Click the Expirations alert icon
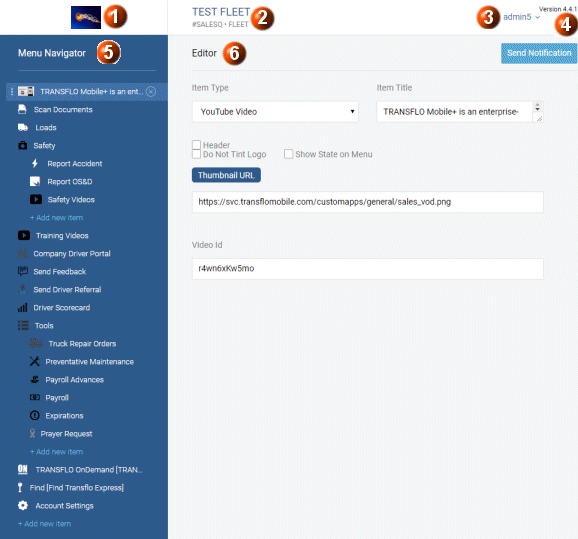Image resolution: width=578 pixels, height=539 pixels. (35, 415)
